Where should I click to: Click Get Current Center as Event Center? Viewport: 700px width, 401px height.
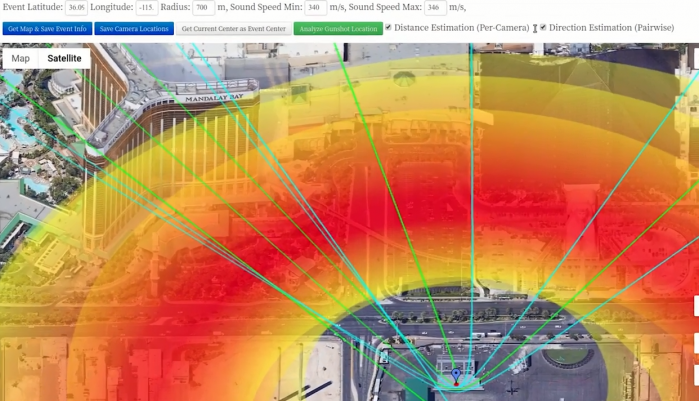pos(233,29)
